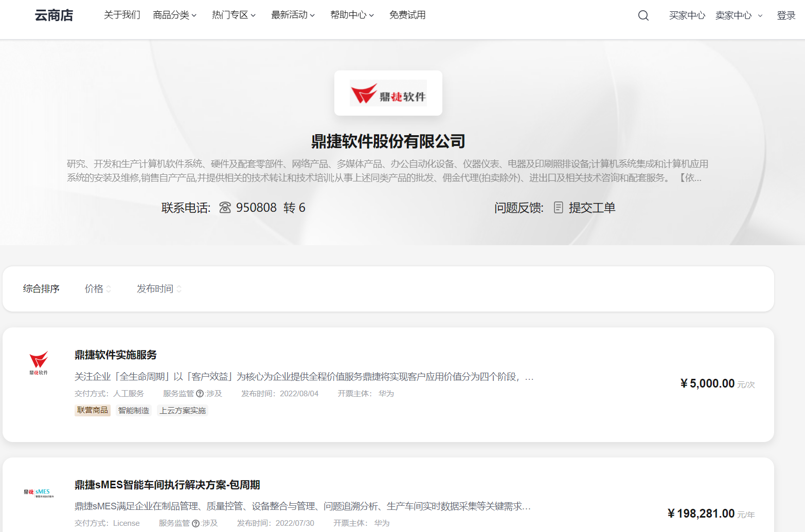Expand the 卖家中心 dropdown
This screenshot has height=532, width=805.
pyautogui.click(x=739, y=15)
